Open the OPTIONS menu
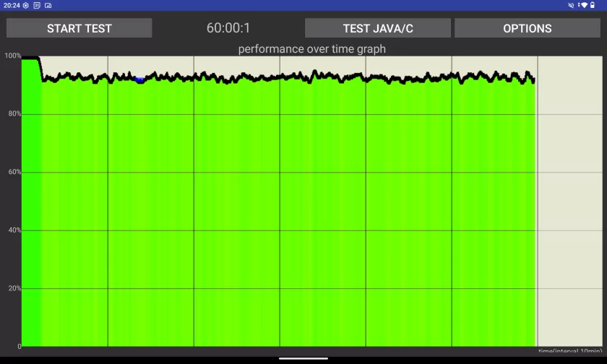 point(527,28)
